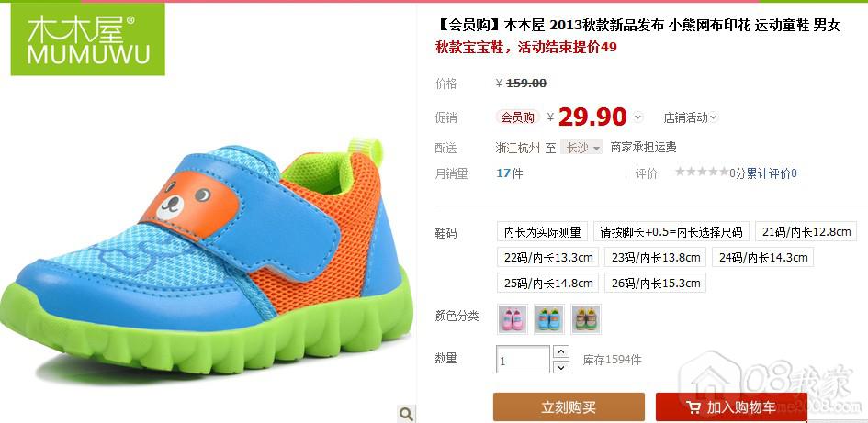The height and width of the screenshot is (423, 868).
Task: Choose size 24码/内长14.3cm
Action: click(762, 257)
